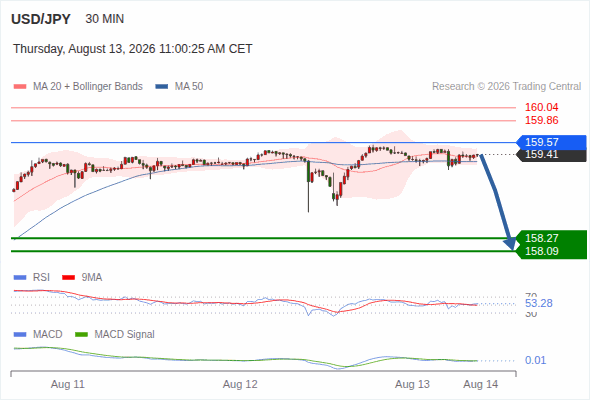The width and height of the screenshot is (590, 400).
Task: Click the MA 20 + Bollinger Bands legend label
Action: click(x=88, y=87)
